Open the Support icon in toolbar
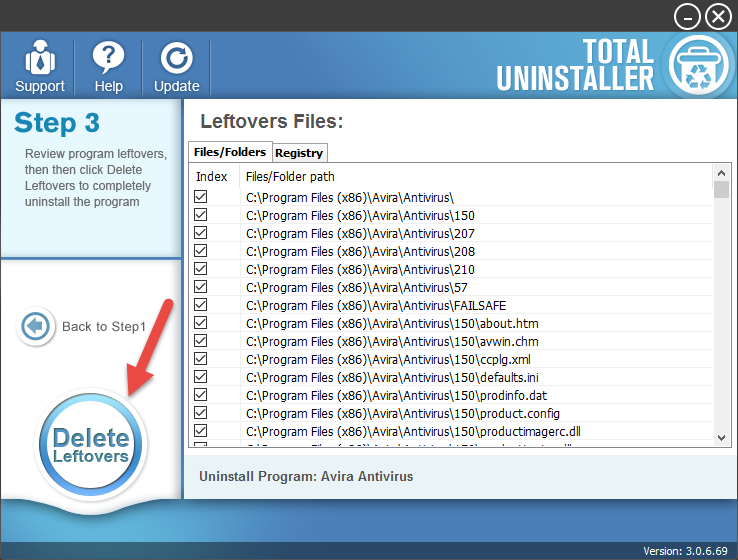Image resolution: width=738 pixels, height=560 pixels. 40,58
